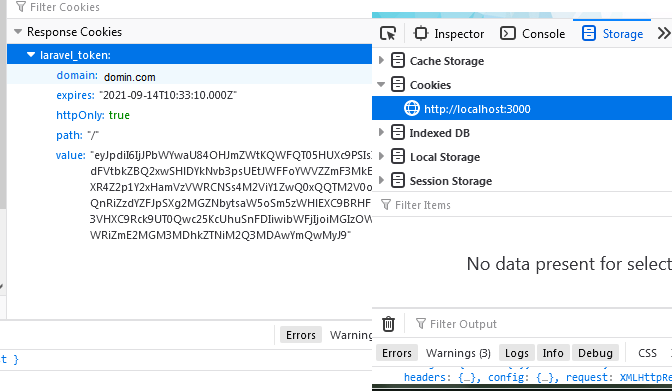
Task: Click the Indexed DB database icon
Action: click(x=398, y=132)
